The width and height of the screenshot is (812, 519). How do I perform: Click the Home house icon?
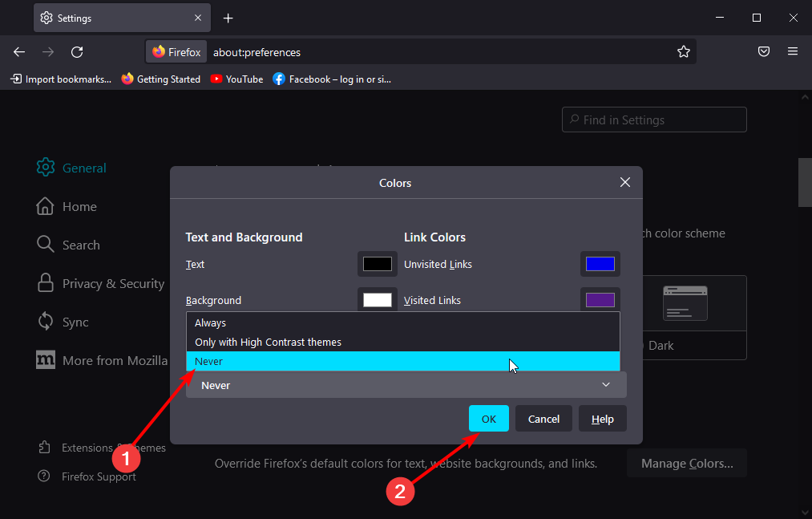tap(45, 206)
